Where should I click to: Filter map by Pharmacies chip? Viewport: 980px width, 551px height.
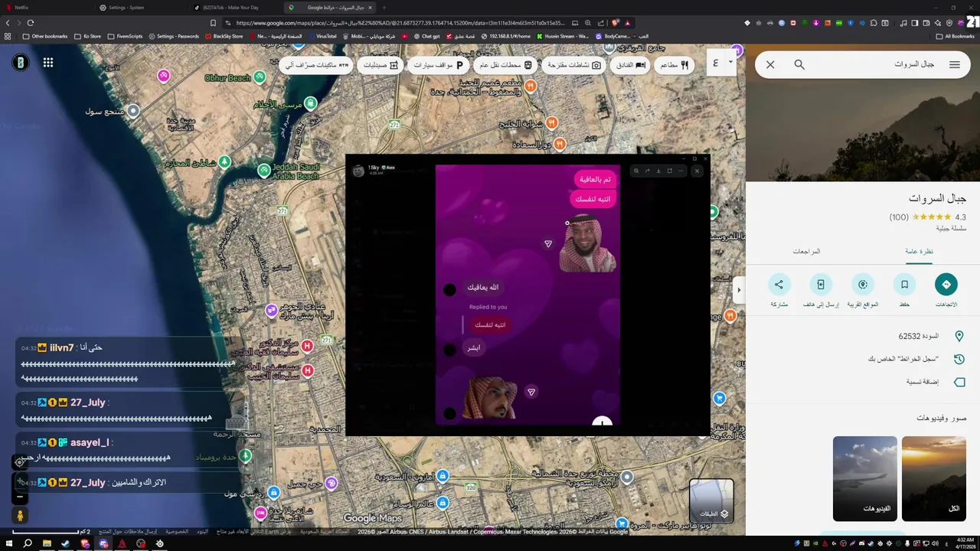[x=381, y=65]
